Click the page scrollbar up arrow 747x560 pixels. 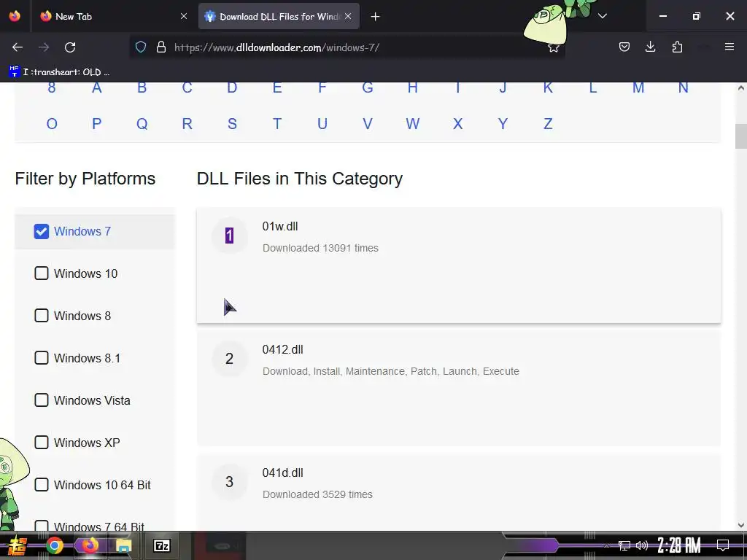point(741,87)
